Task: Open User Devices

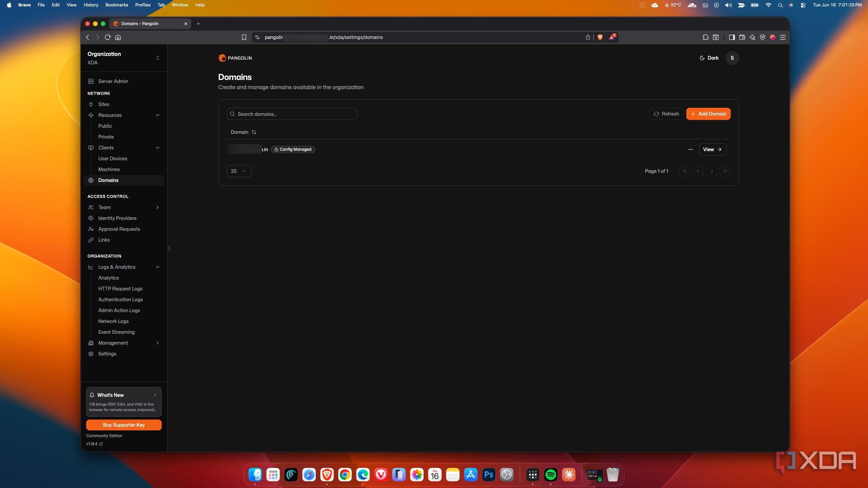Action: click(x=113, y=159)
